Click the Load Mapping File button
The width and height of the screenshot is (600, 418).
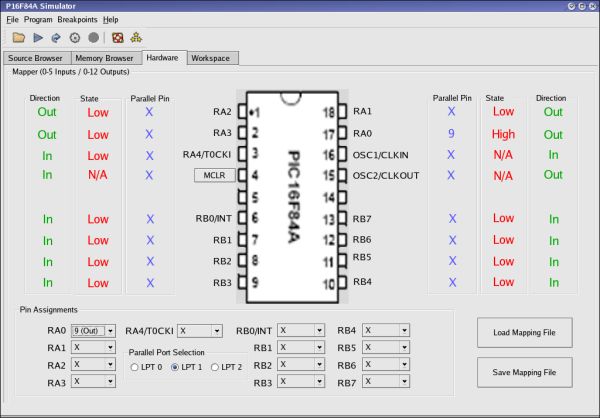point(525,332)
